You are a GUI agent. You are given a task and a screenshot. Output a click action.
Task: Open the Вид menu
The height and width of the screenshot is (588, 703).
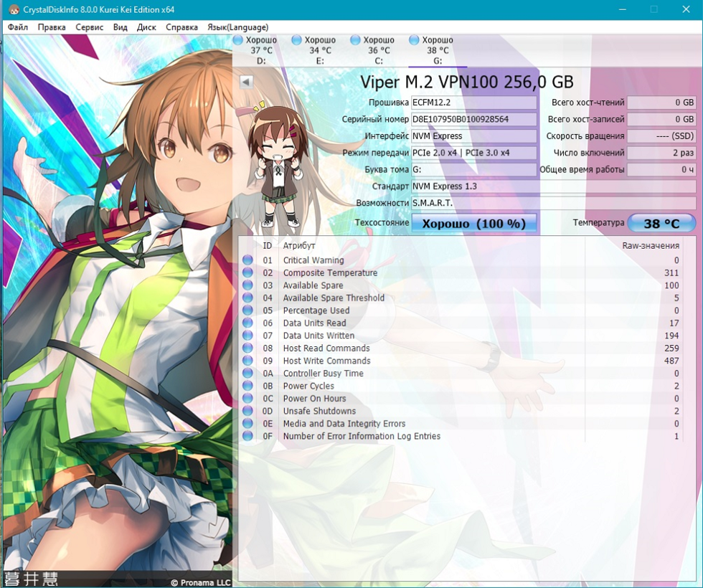[x=121, y=27]
